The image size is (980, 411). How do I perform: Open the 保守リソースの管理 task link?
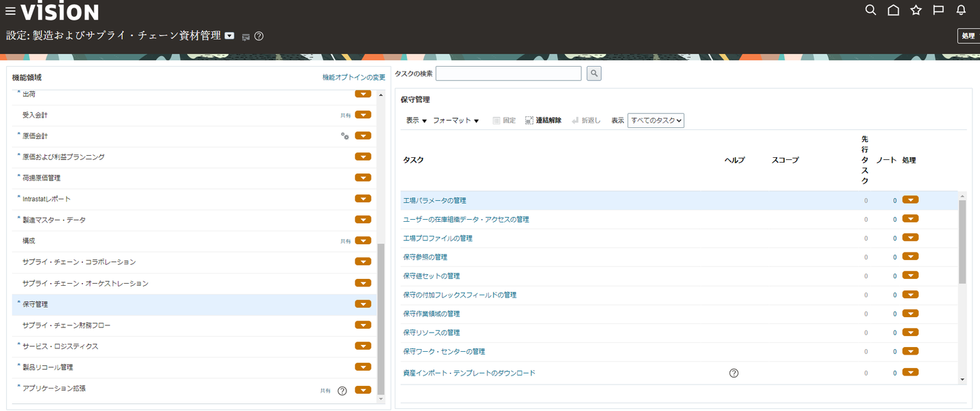click(x=431, y=333)
